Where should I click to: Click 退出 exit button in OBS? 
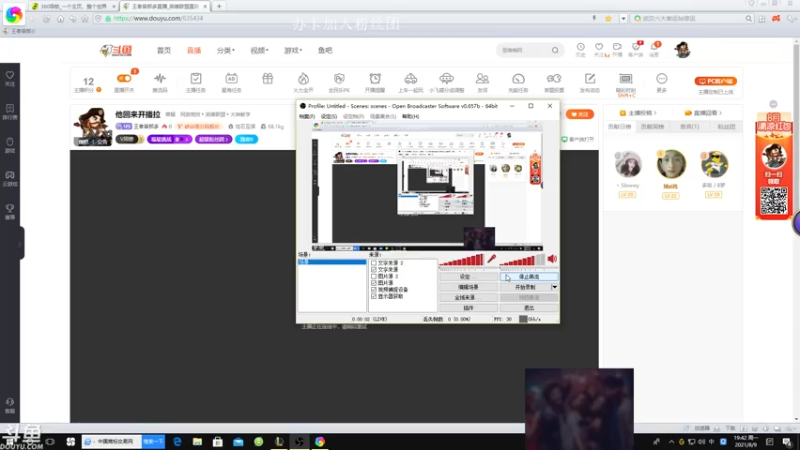click(x=529, y=308)
